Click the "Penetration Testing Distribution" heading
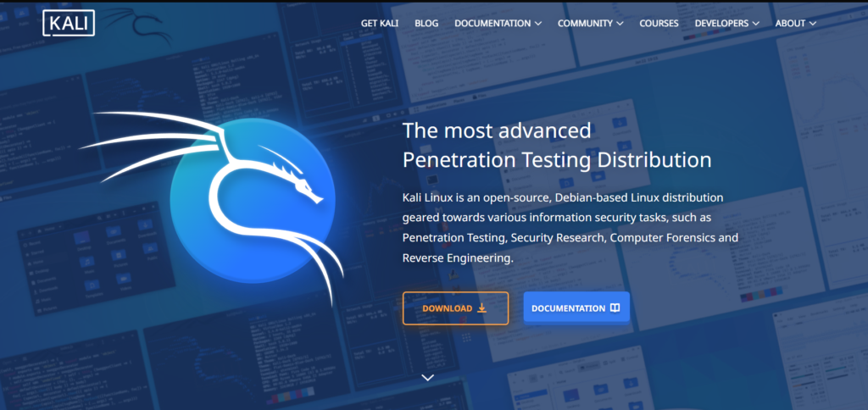Viewport: 868px width, 410px height. click(556, 159)
